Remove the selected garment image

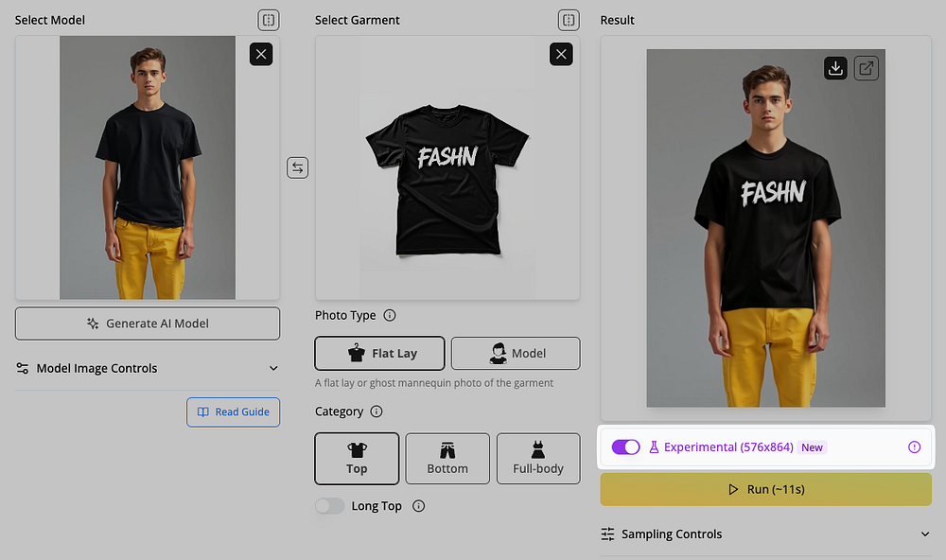561,54
